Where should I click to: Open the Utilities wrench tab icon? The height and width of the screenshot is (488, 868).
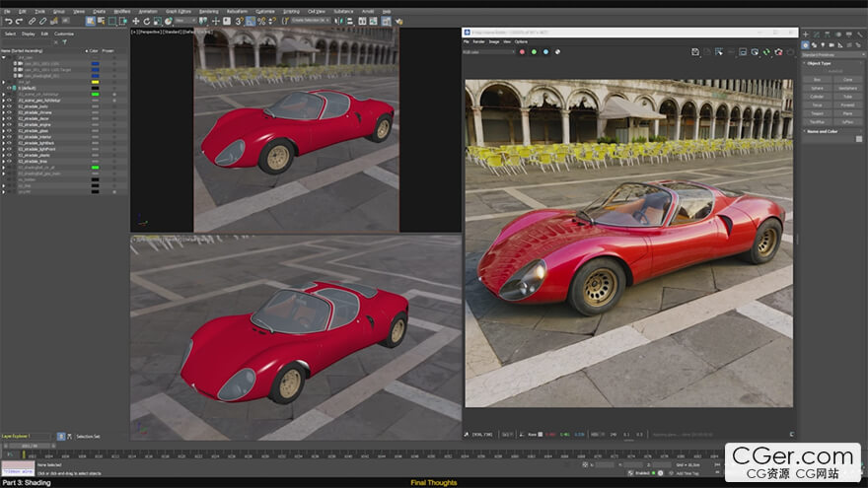[x=859, y=34]
